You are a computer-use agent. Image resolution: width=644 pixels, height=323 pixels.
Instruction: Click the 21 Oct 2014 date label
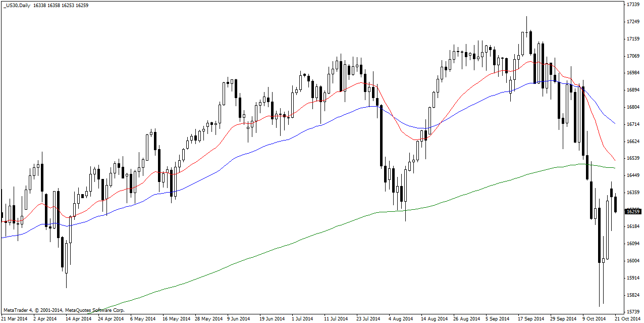tap(627, 319)
